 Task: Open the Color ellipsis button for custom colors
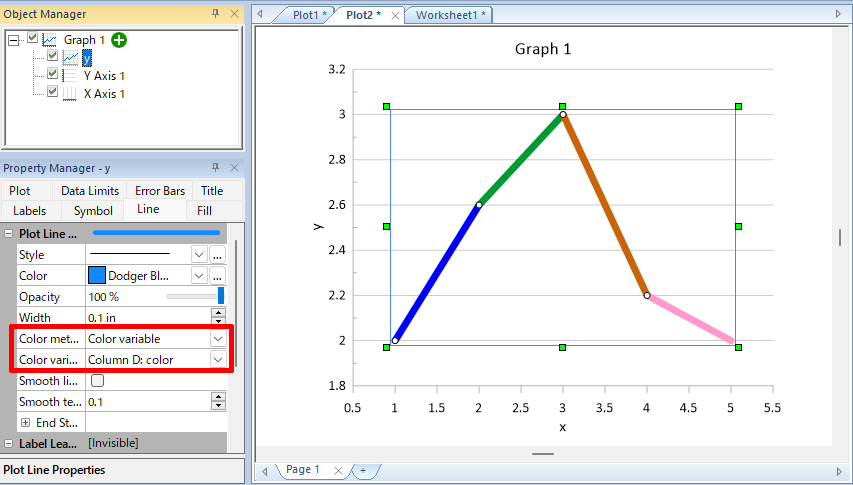click(x=217, y=276)
